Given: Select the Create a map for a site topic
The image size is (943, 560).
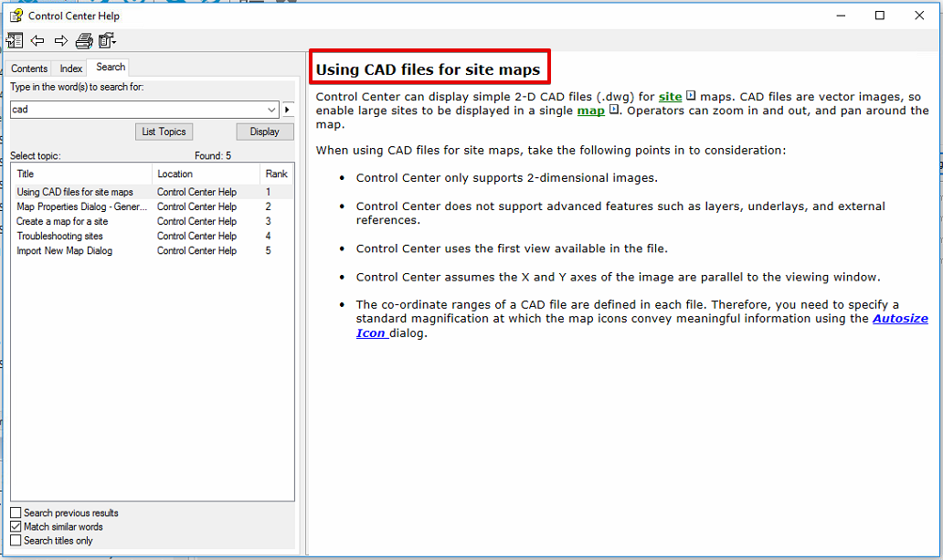Looking at the screenshot, I should coord(62,221).
